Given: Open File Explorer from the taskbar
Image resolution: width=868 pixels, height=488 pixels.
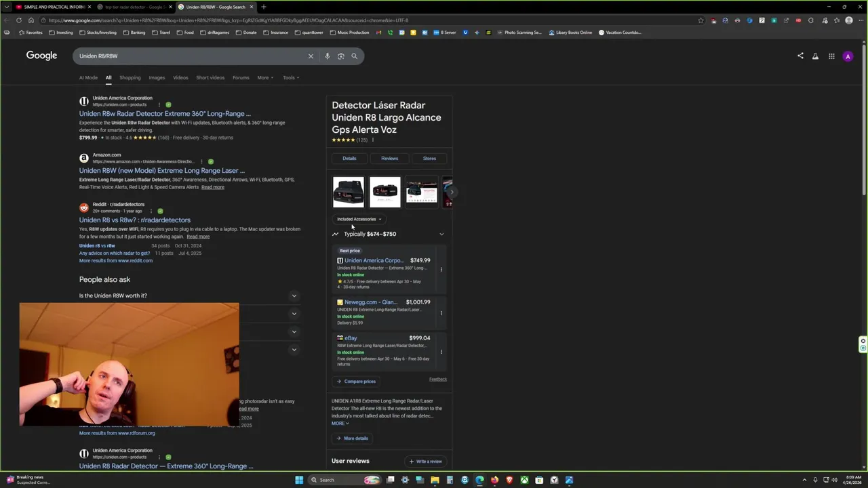Looking at the screenshot, I should [x=435, y=480].
